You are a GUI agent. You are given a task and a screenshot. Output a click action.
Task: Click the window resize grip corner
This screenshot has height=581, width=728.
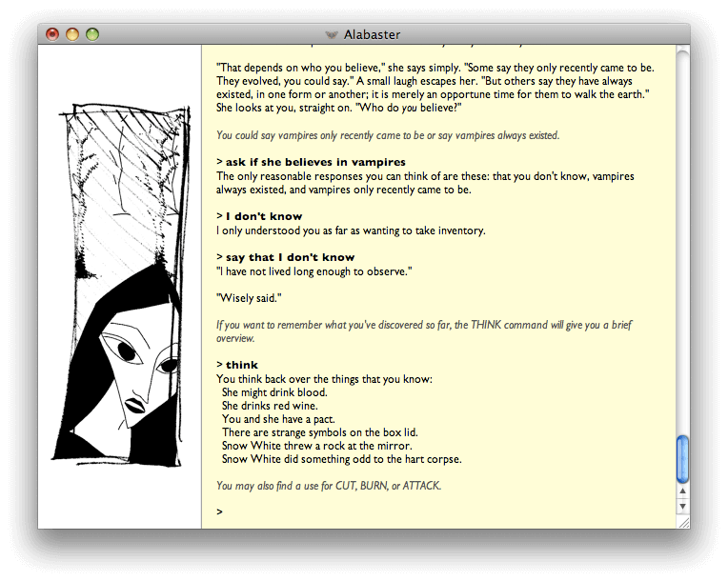(x=683, y=523)
